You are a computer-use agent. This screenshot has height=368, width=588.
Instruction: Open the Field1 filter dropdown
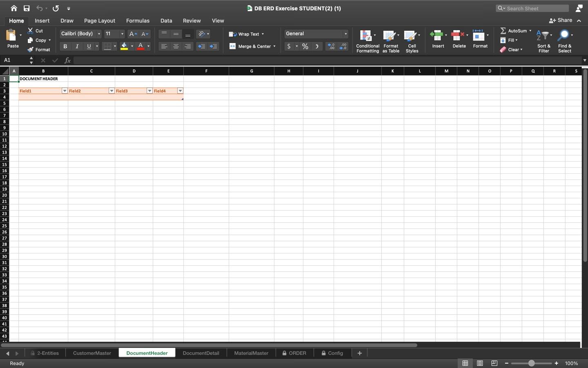65,91
